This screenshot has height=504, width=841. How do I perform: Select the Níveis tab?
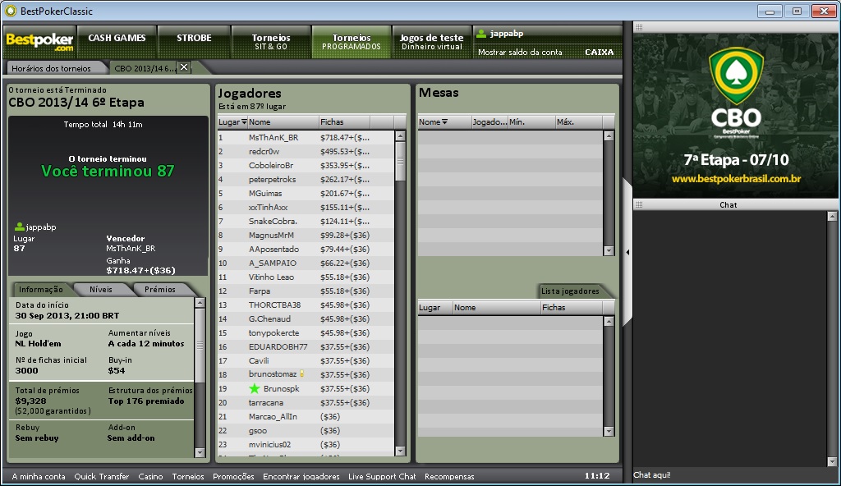coord(101,290)
